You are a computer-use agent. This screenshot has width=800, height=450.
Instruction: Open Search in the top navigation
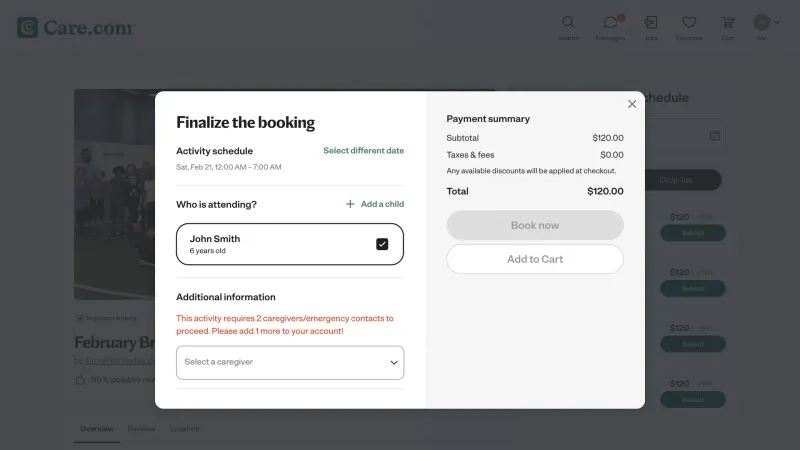tap(568, 28)
